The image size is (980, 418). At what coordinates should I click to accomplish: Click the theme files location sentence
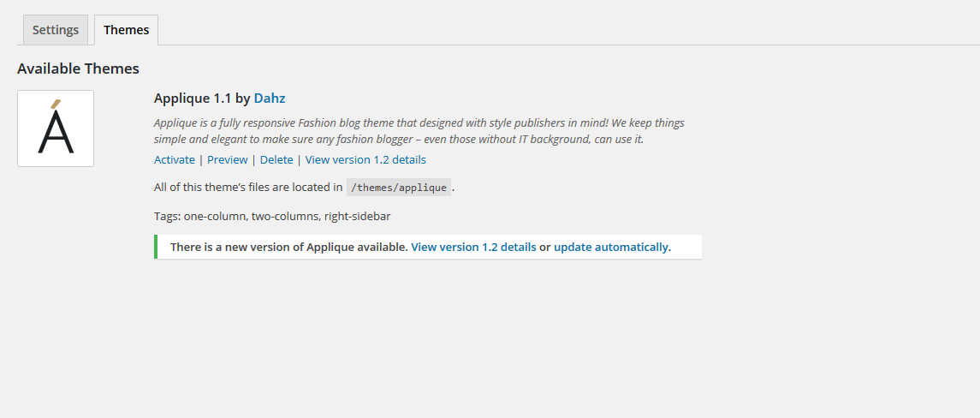[x=248, y=188]
